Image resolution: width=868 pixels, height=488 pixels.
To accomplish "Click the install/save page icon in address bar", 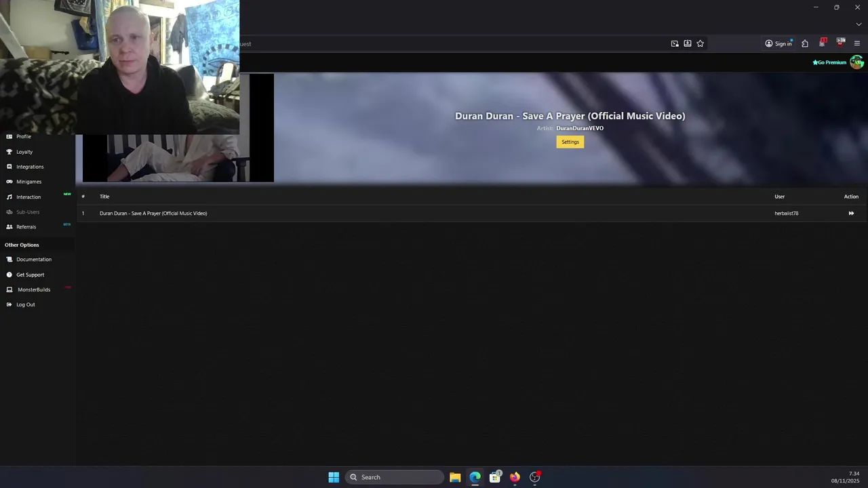I will (x=688, y=43).
